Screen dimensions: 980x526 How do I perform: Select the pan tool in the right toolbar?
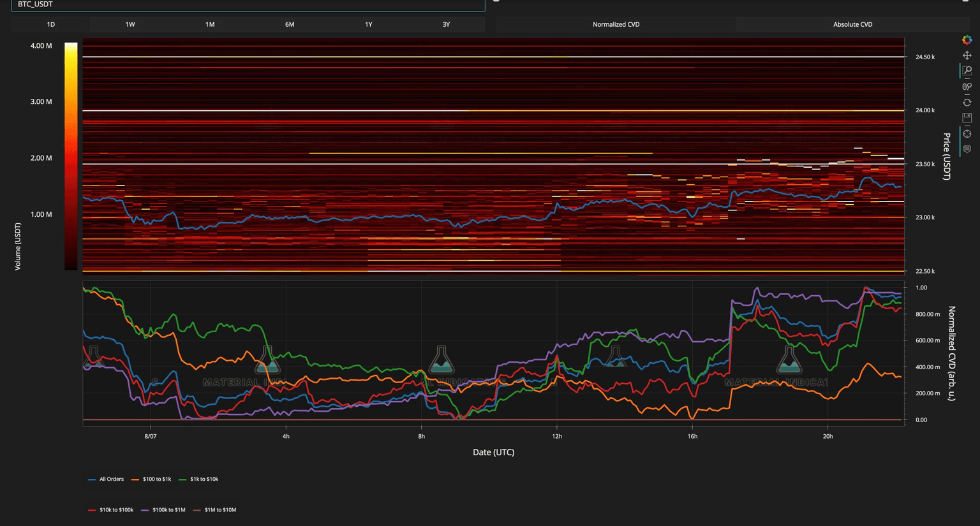tap(967, 55)
